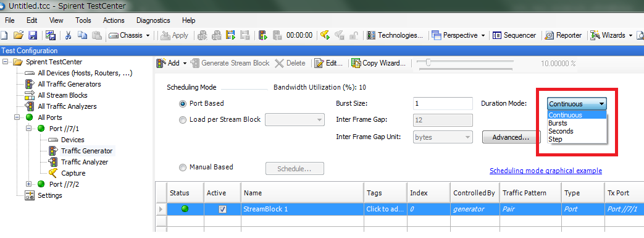Select All Traffic Analyzers tree node
Screen dimensions: 644x238
(x=67, y=106)
